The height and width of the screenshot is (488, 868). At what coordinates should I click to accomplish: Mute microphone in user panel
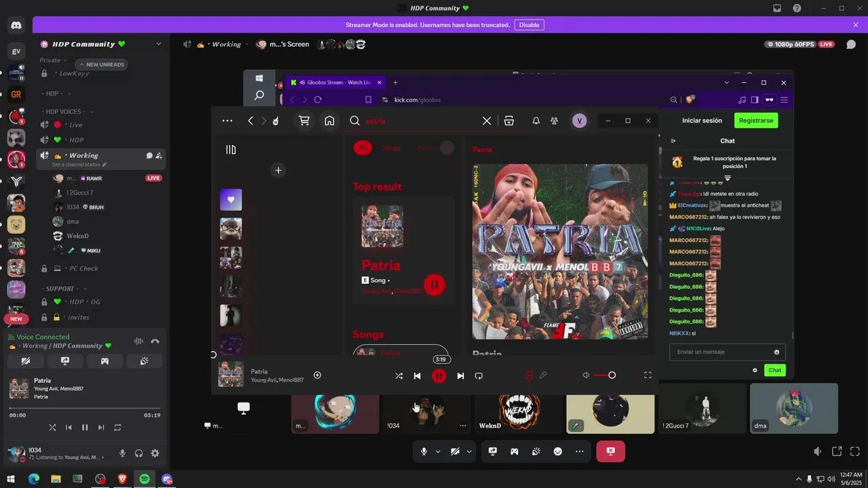point(123,453)
